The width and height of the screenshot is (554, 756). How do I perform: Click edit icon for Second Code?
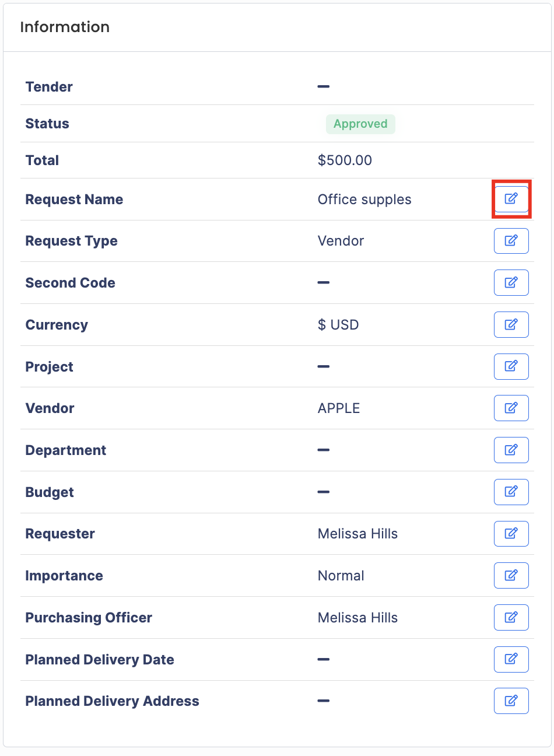point(511,283)
